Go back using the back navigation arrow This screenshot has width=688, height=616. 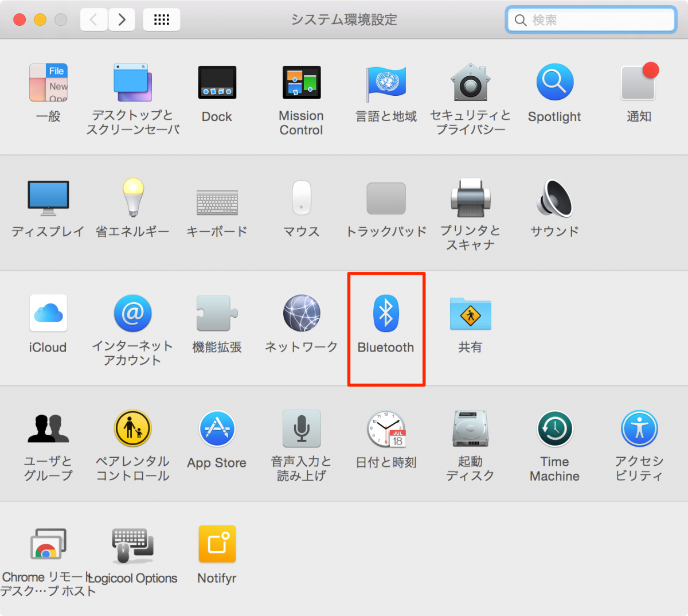(95, 19)
